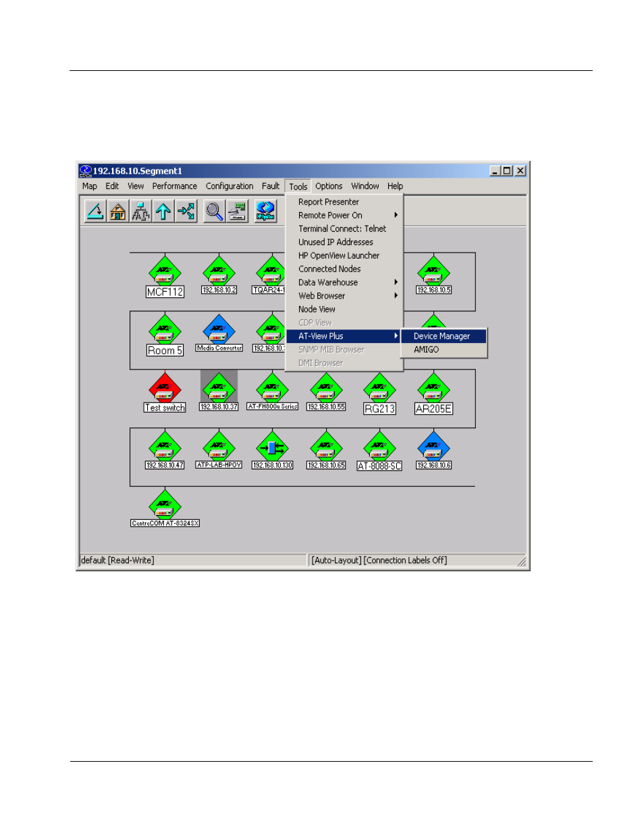Click the Root submap hierarchy icon

140,211
